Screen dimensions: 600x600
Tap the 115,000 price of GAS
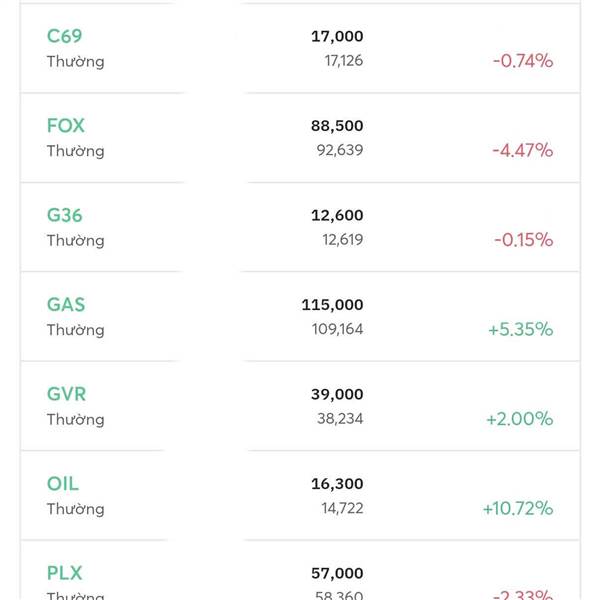(332, 305)
